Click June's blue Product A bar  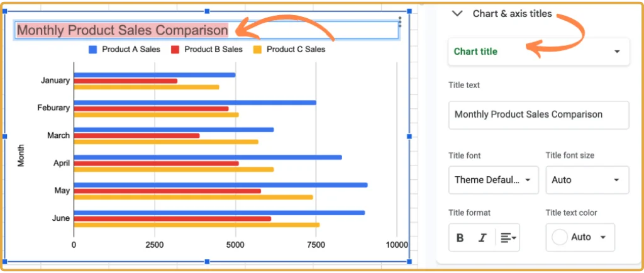pyautogui.click(x=219, y=213)
